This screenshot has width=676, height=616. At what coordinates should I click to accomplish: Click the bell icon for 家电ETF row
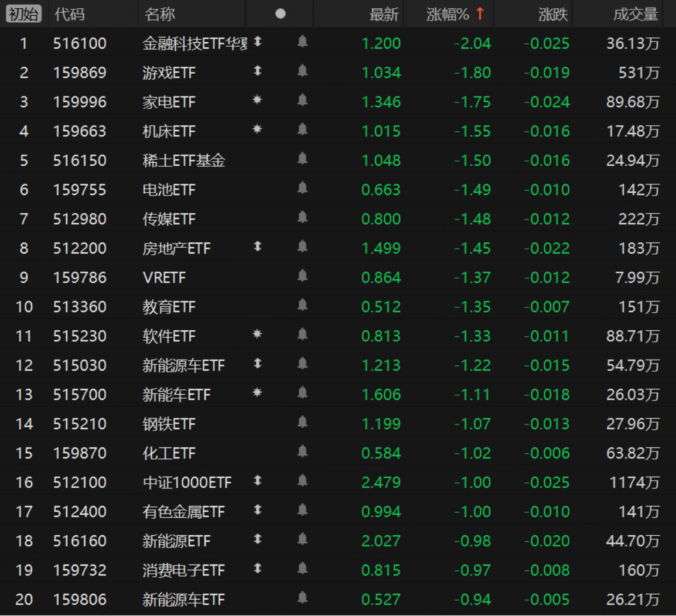(303, 101)
